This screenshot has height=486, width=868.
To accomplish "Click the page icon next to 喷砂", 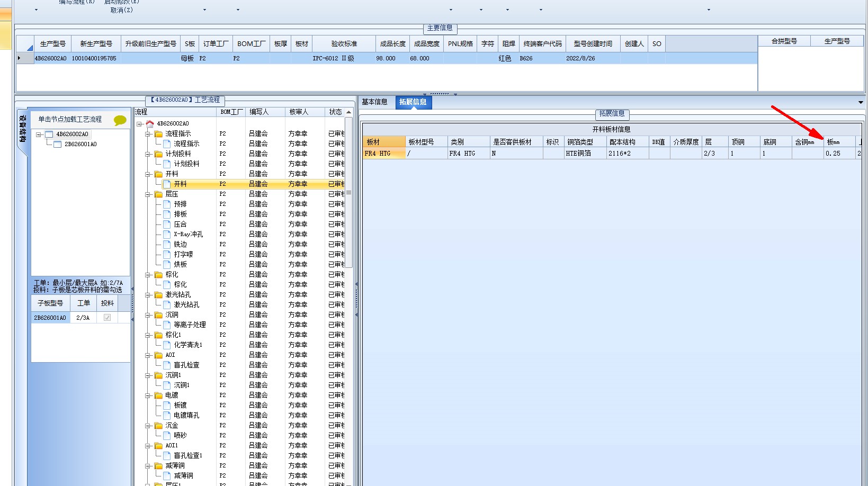I will tap(167, 435).
